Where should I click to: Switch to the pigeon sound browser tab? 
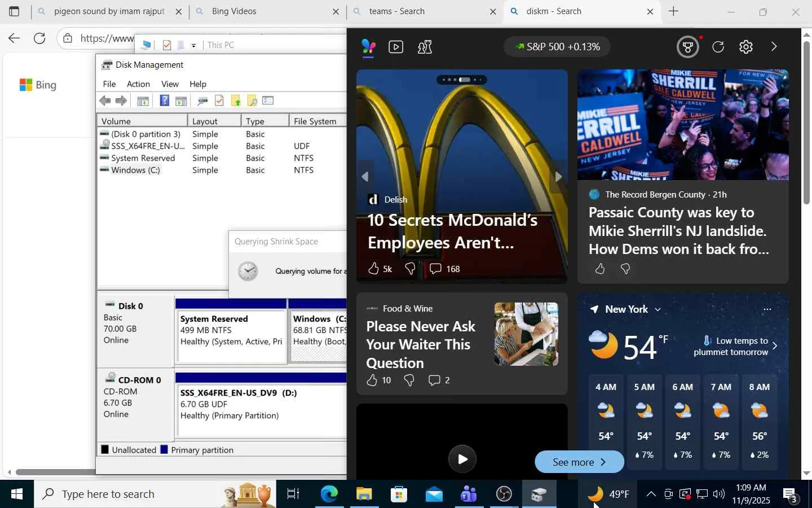coord(111,11)
